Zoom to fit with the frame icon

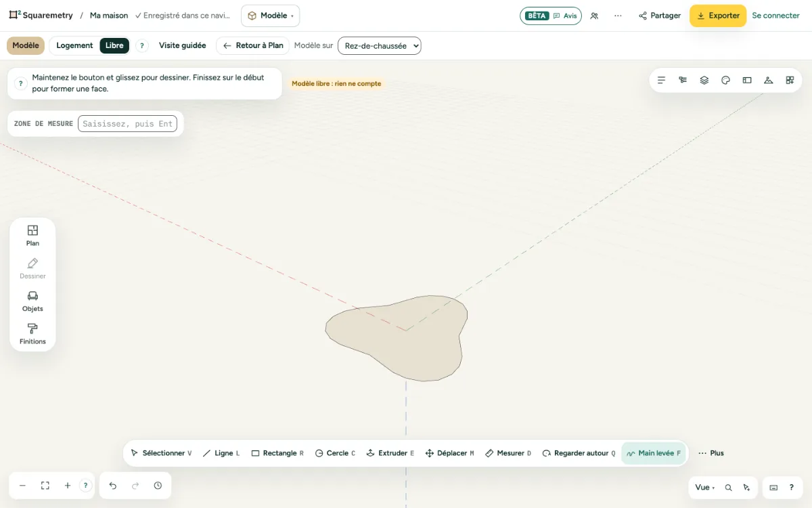click(x=45, y=486)
